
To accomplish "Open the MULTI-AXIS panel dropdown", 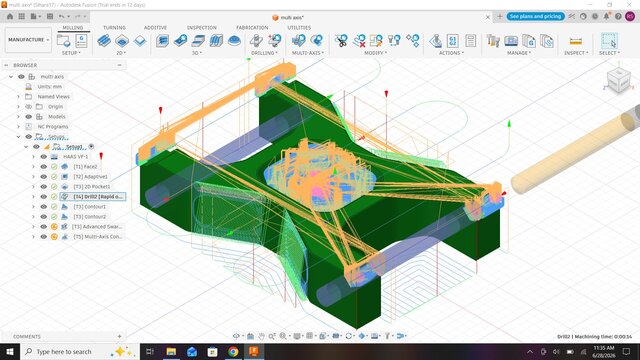I will pyautogui.click(x=308, y=53).
